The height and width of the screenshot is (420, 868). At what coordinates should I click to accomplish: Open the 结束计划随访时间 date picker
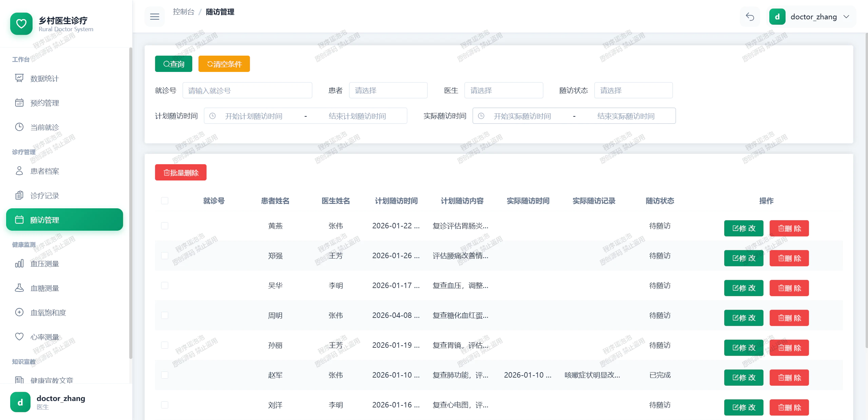coord(357,116)
